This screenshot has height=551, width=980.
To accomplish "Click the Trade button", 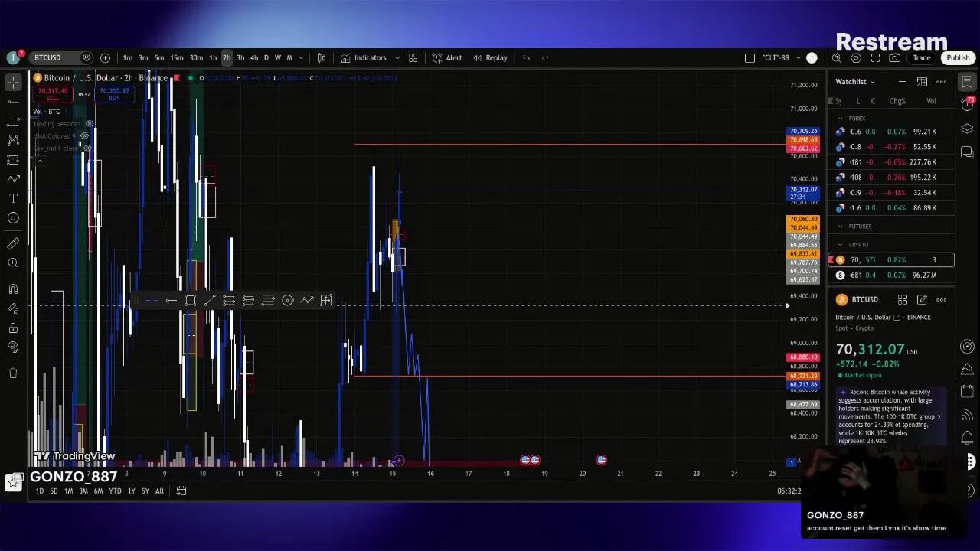I will 922,58.
